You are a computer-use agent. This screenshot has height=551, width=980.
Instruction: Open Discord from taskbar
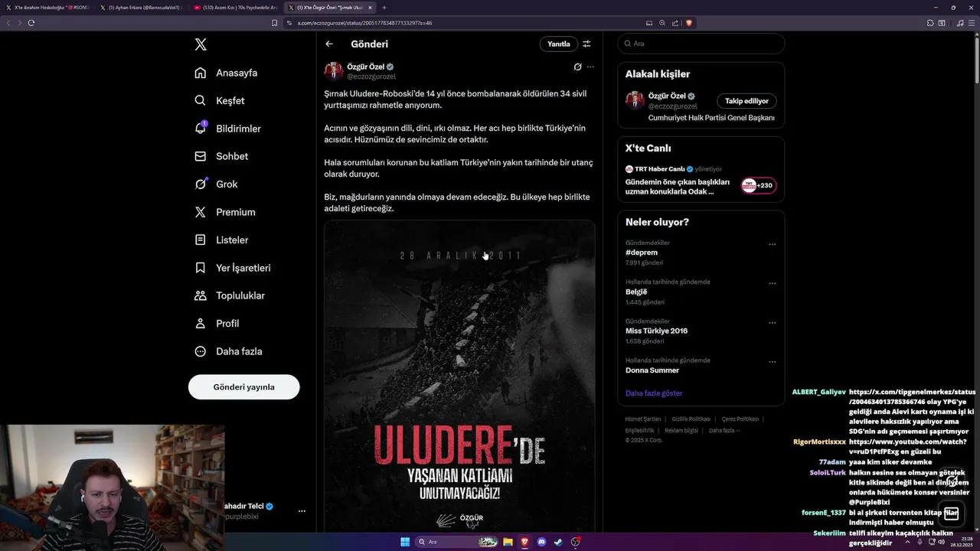pyautogui.click(x=541, y=542)
